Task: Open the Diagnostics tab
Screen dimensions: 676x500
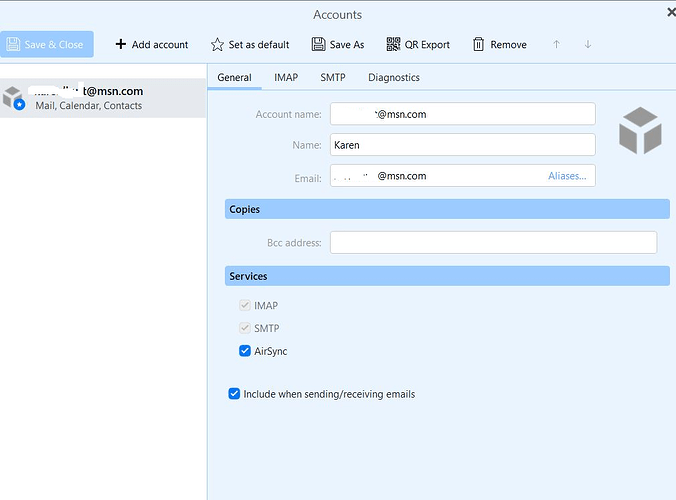Action: 394,78
